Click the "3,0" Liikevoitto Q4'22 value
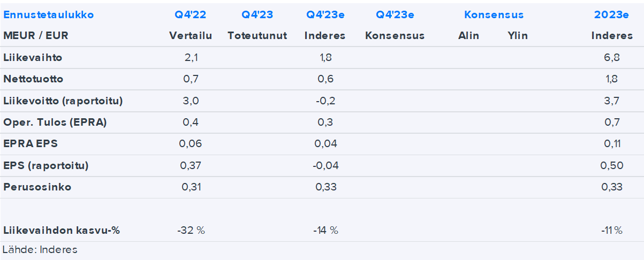This screenshot has width=644, height=260. tap(191, 101)
